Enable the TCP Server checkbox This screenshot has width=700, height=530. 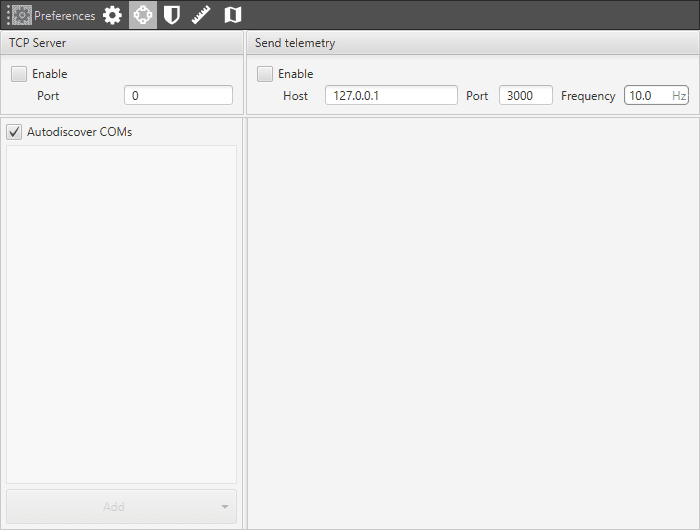click(x=19, y=74)
